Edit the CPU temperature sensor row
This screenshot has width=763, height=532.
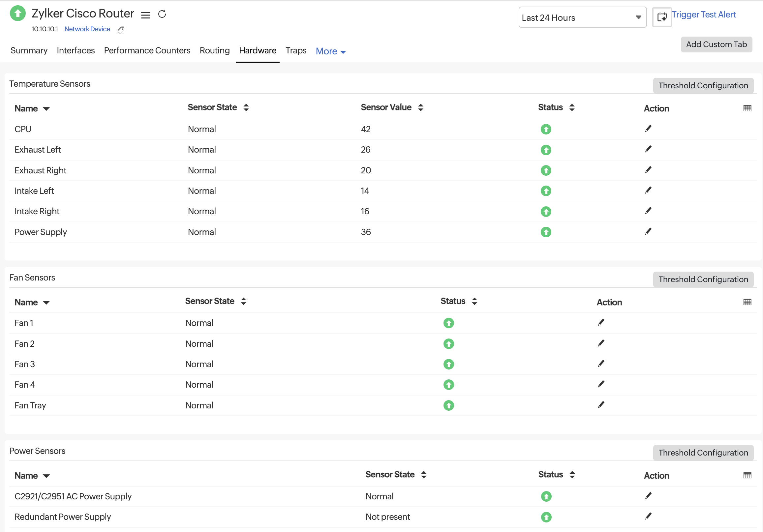648,129
